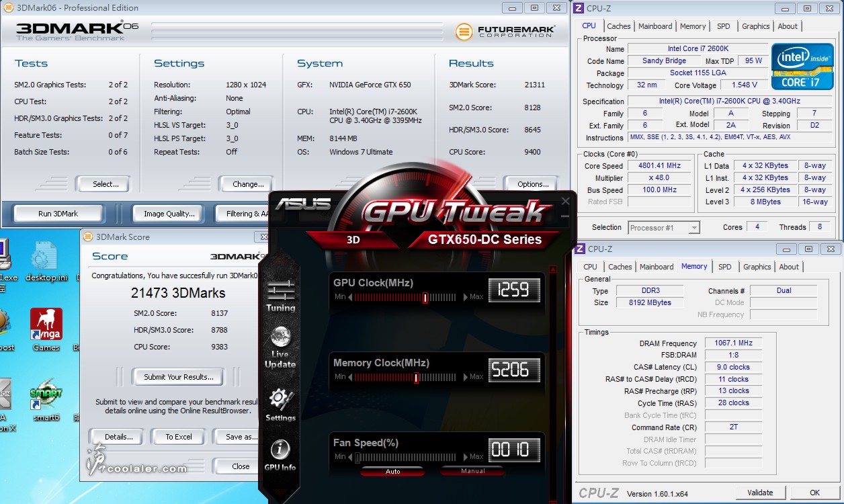Open Graphics tab in upper CPU-Z window

[x=756, y=26]
